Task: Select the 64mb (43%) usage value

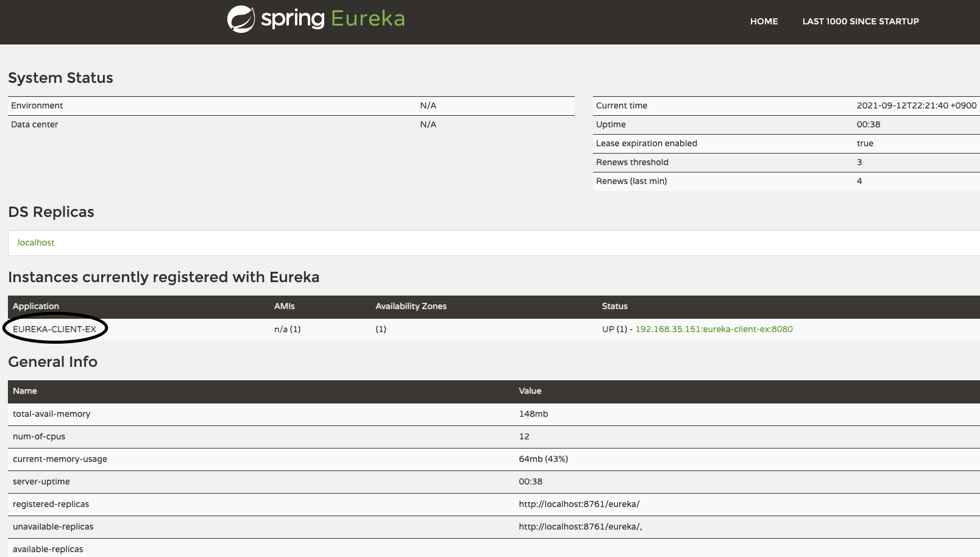Action: pos(543,459)
